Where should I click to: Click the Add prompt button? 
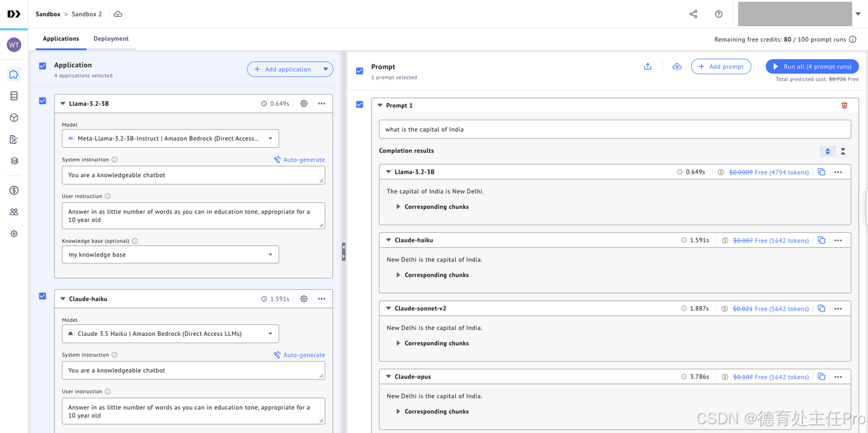tap(721, 67)
